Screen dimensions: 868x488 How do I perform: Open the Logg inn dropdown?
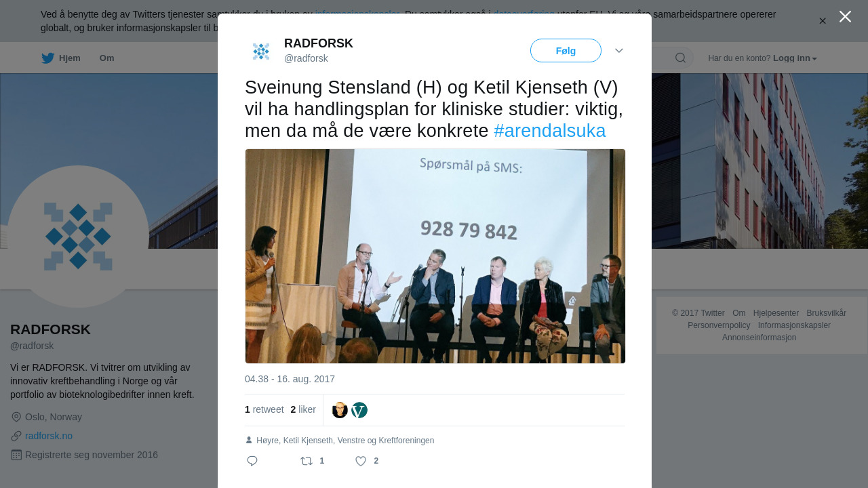click(795, 58)
